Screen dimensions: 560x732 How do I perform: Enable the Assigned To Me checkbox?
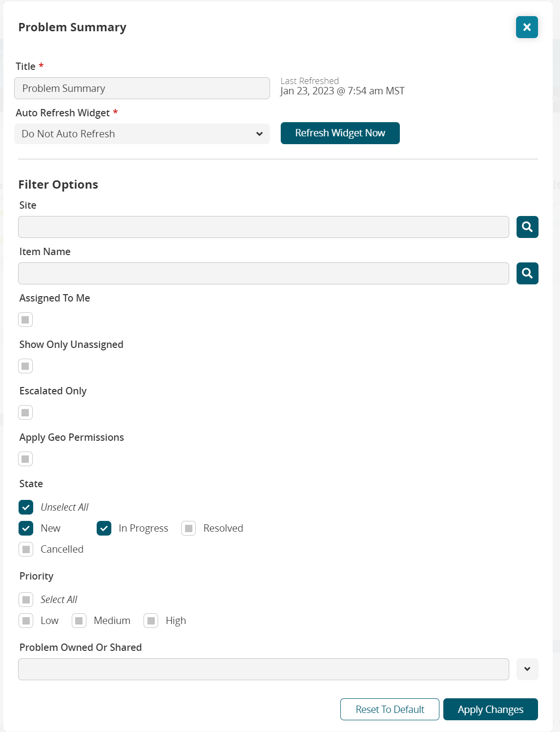25,320
